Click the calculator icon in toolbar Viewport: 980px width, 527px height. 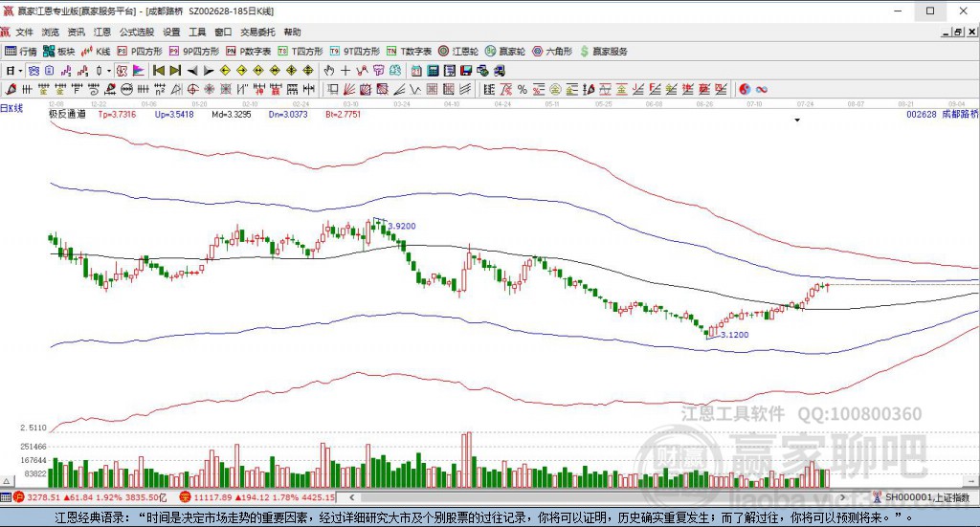pos(434,71)
